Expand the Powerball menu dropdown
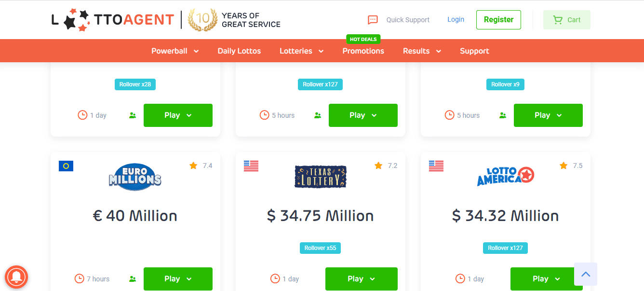 click(175, 51)
